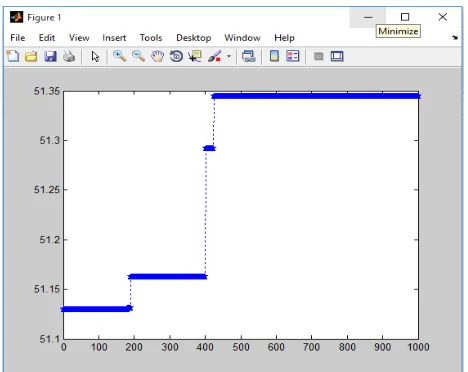
Task: Click the y-axis label 51.1
Action: coord(50,339)
